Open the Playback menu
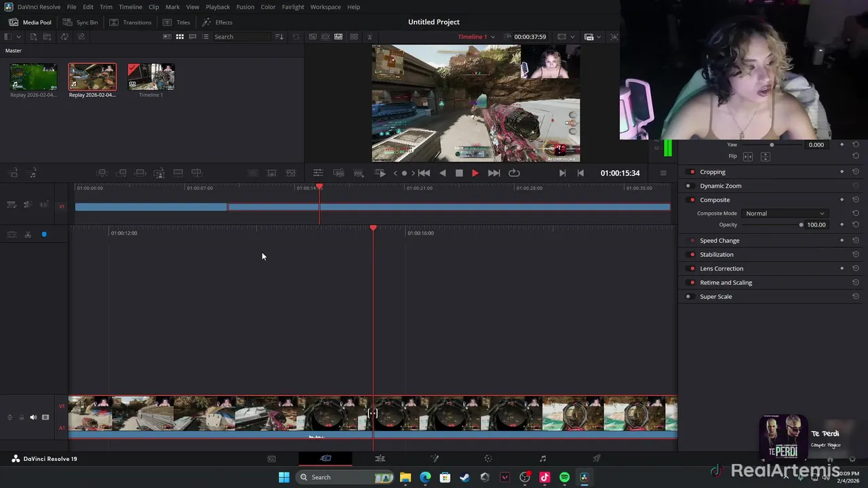The height and width of the screenshot is (488, 868). click(218, 7)
